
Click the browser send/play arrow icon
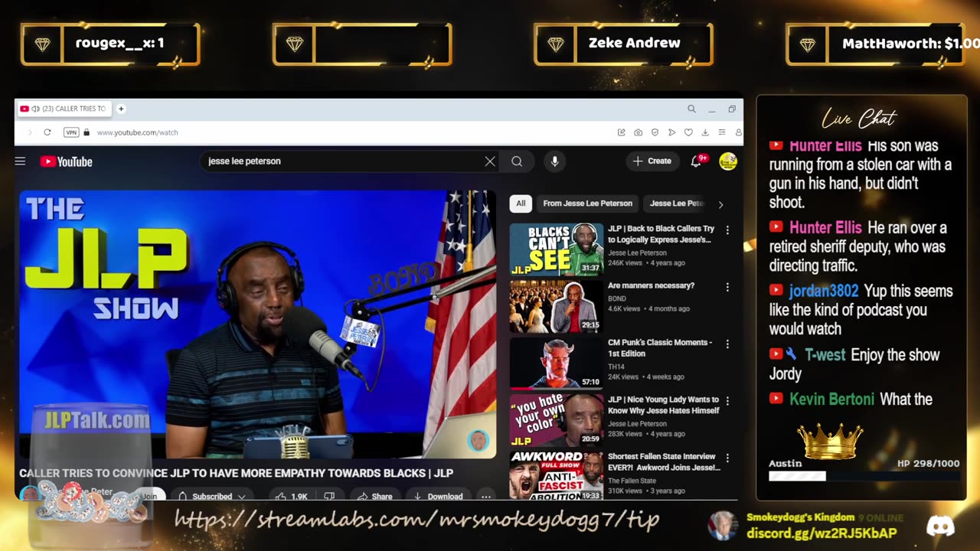[x=671, y=132]
